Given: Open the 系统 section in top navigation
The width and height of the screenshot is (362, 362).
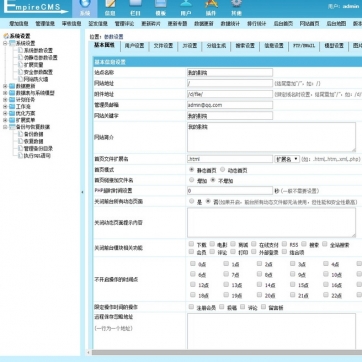Looking at the screenshot, I should tap(85, 9).
